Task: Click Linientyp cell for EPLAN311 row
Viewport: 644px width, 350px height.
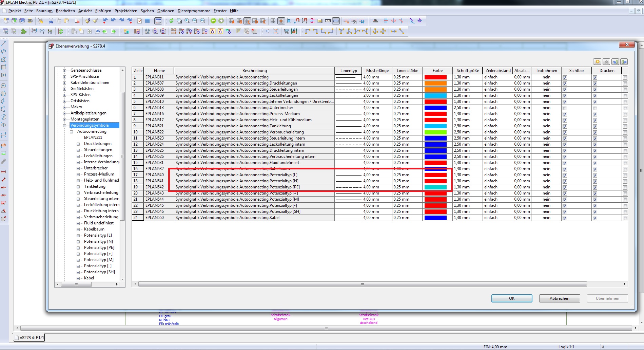Action: (x=348, y=77)
